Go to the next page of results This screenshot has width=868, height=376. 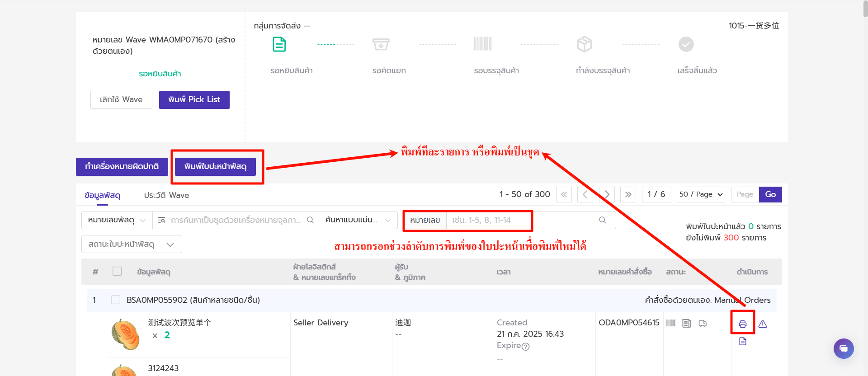pos(607,194)
